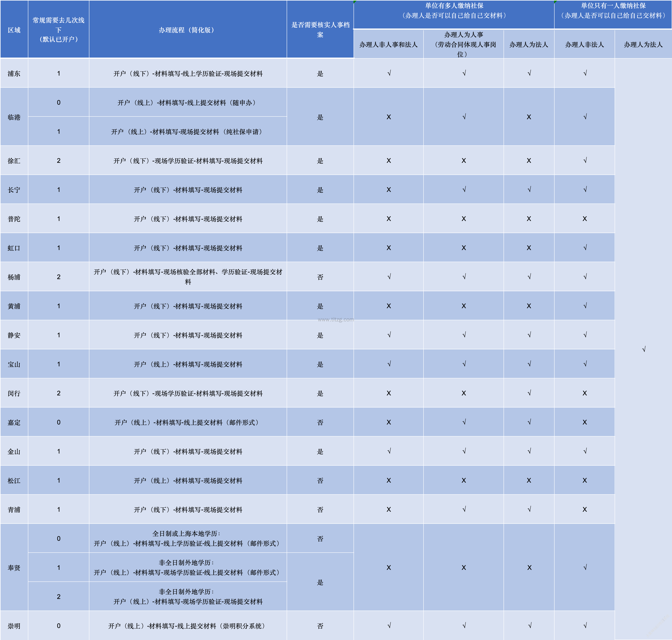Select the 浦东 region cell
Viewport: 672px width, 640px height.
click(14, 73)
